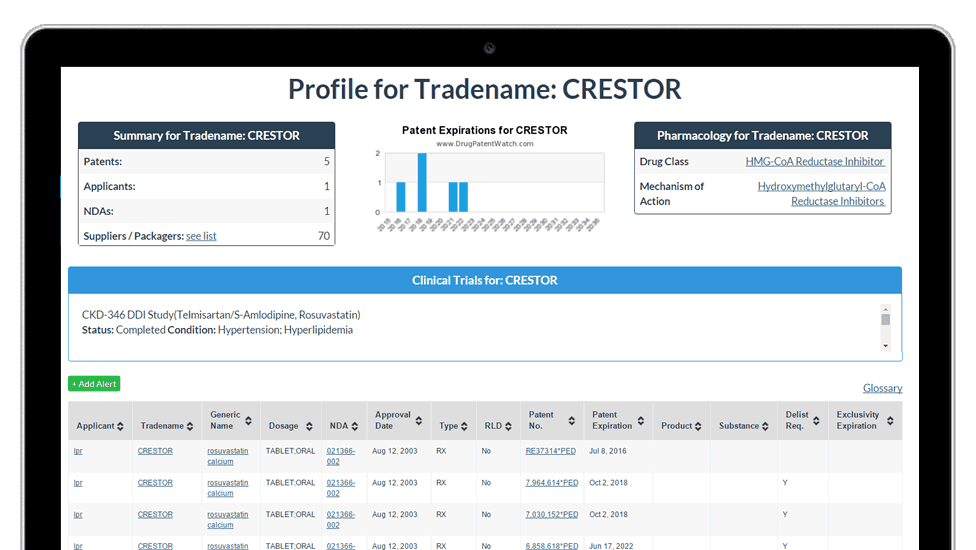Click Suppliers / Packagers count 70
The image size is (976, 550).
click(x=324, y=236)
